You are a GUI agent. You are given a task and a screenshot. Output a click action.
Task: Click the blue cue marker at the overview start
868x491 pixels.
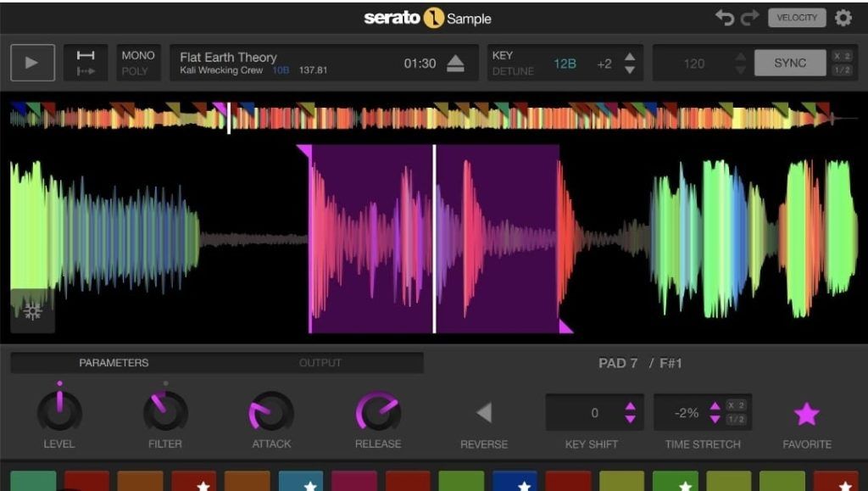point(18,108)
